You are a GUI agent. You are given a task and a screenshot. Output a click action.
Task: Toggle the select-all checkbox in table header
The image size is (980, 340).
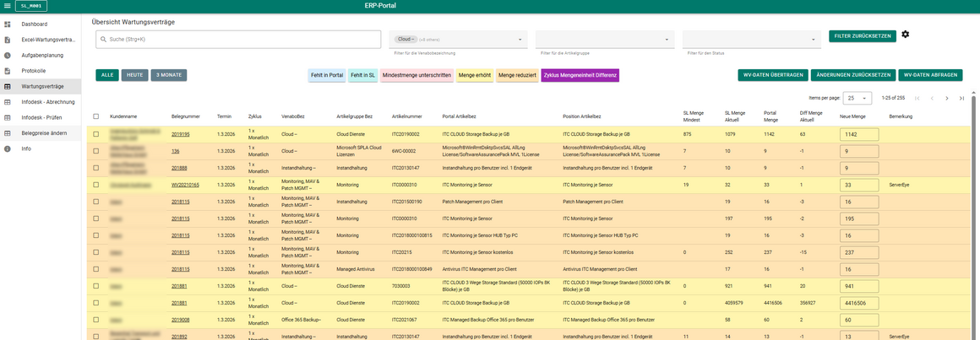(x=95, y=116)
